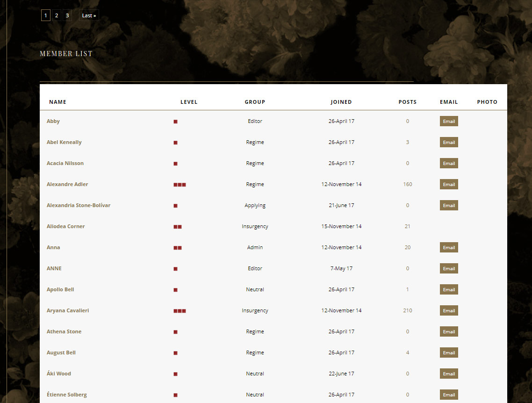Screen dimensions: 532x403
Task: Email Alexandre Adler
Action: click(449, 184)
